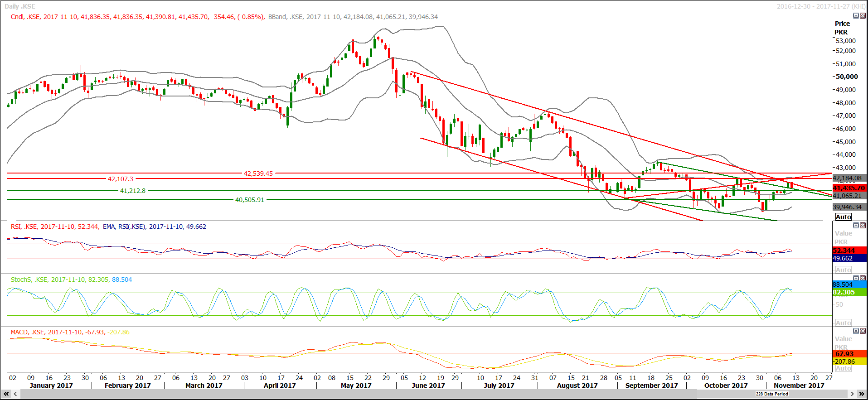
Task: Close the Stochastic indicator pane
Action: [x=863, y=278]
